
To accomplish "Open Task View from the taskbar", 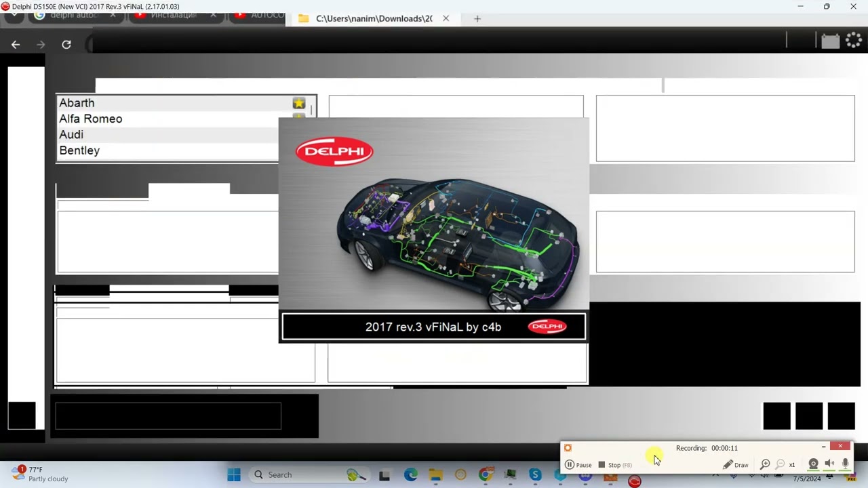I will coord(384,476).
